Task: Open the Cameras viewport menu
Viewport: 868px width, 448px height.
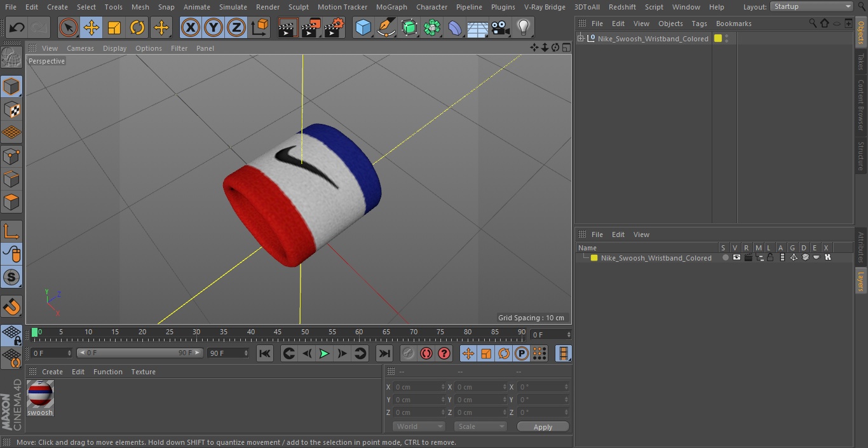Action: (80, 48)
